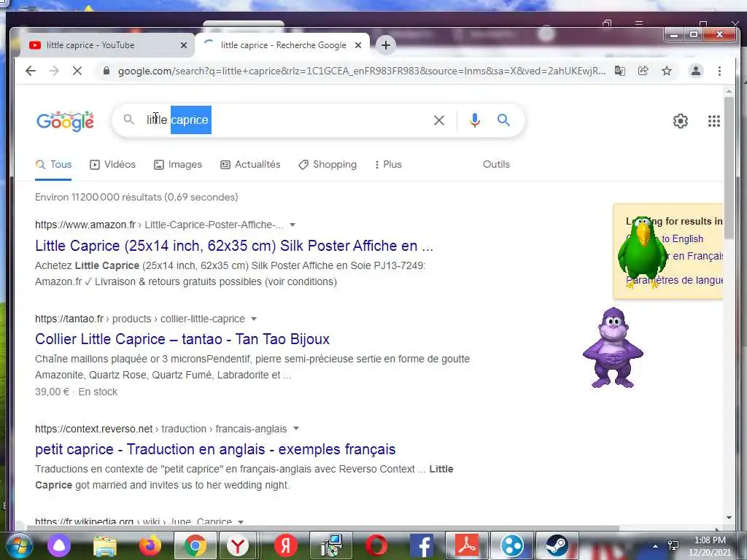Open petit caprice Traduction en anglais result
This screenshot has height=560, width=747.
pos(215,449)
